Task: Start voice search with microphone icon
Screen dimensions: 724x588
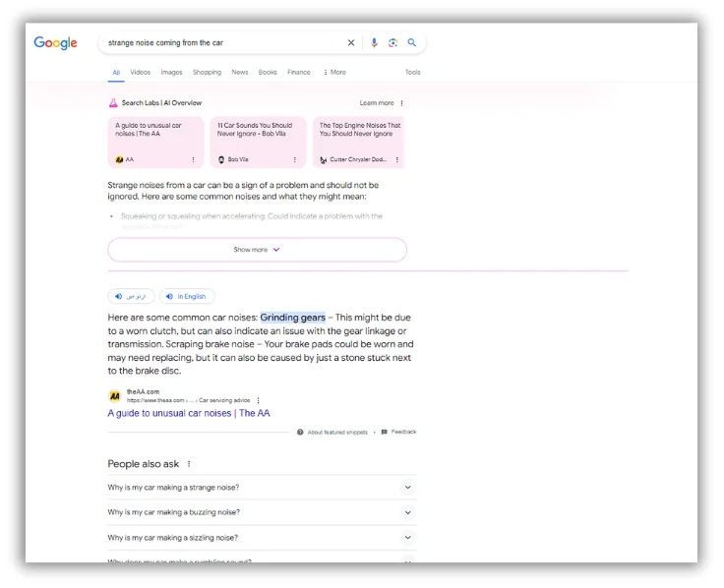Action: (374, 43)
